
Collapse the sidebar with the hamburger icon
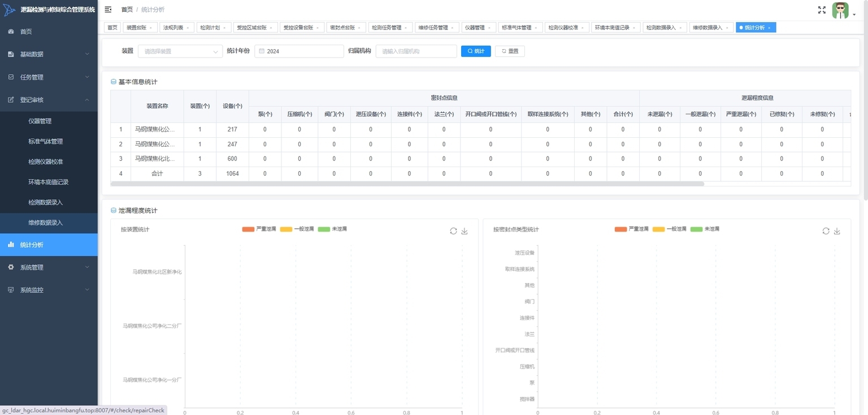(108, 10)
